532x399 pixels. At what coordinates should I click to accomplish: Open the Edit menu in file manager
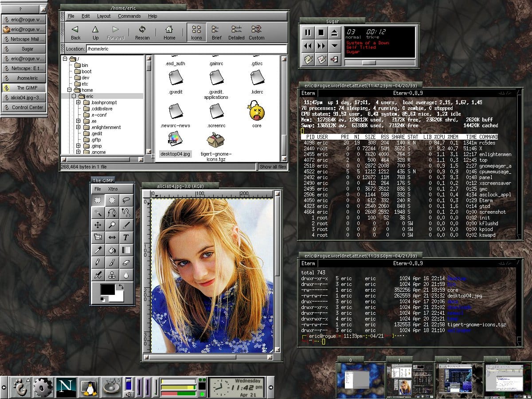click(x=86, y=16)
